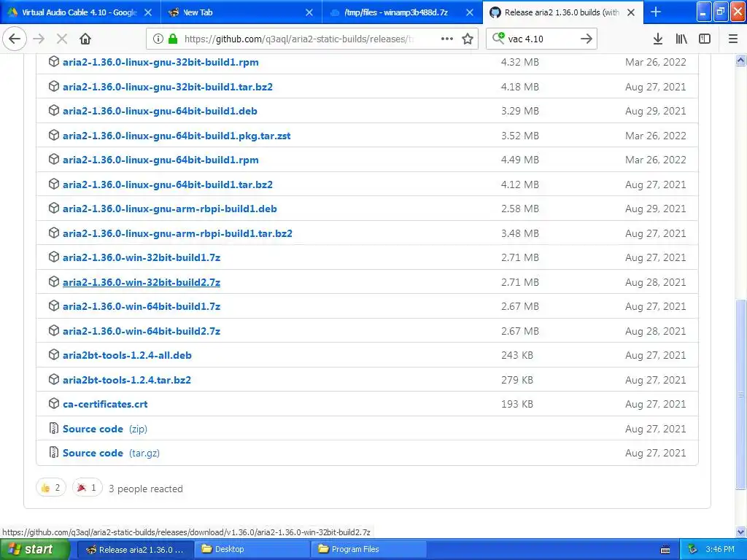
Task: Open the Windows Start menu
Action: coord(34,550)
